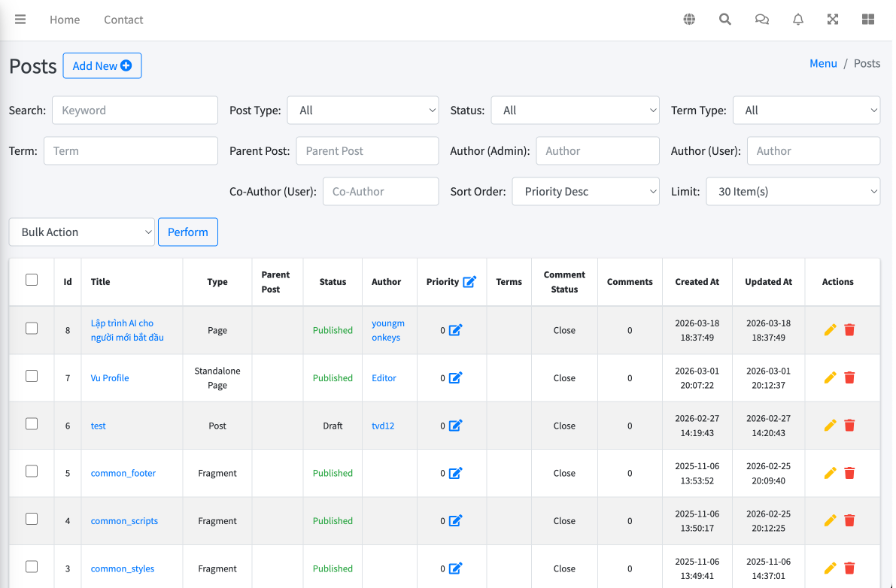Open the Bulk Action dropdown
The width and height of the screenshot is (896, 588).
82,232
